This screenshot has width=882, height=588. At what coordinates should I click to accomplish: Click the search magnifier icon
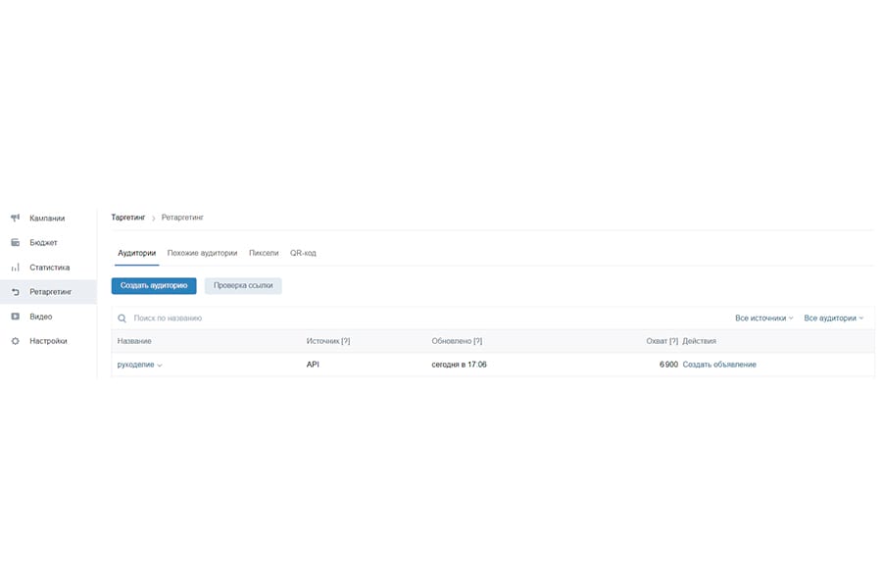click(122, 318)
